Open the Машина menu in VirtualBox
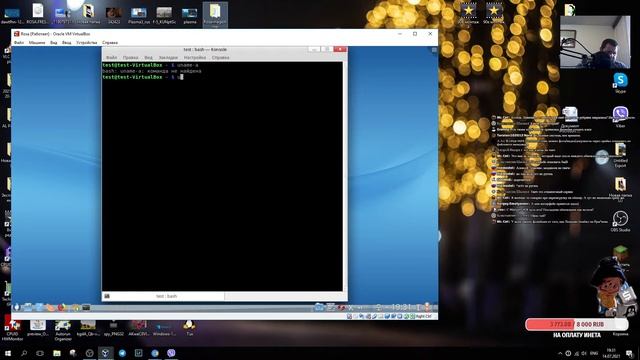 [37, 42]
